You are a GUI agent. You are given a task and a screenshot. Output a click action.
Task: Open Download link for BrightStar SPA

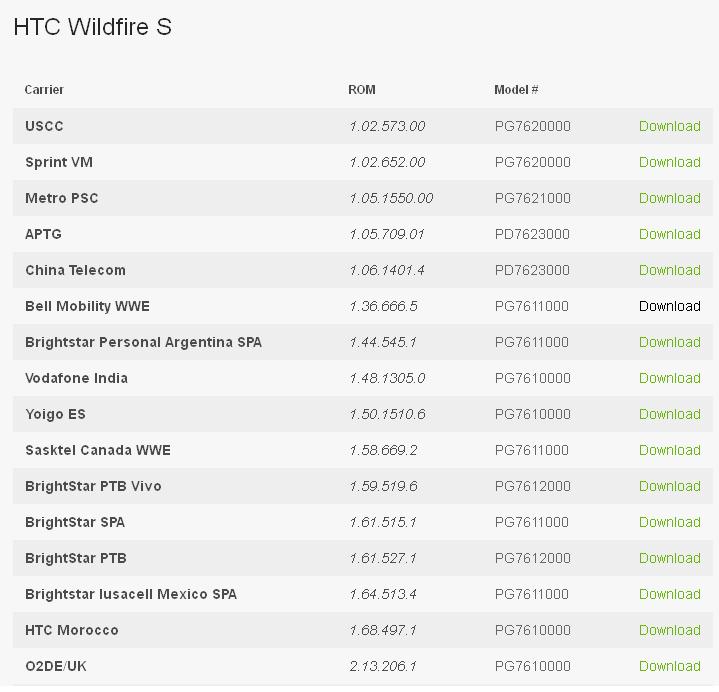669,522
